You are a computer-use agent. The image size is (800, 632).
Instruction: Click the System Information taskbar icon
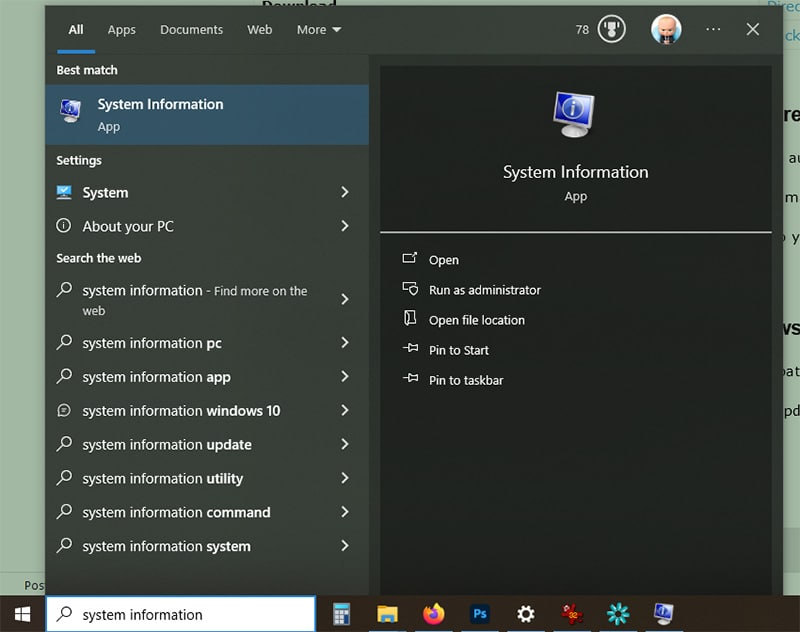[663, 614]
